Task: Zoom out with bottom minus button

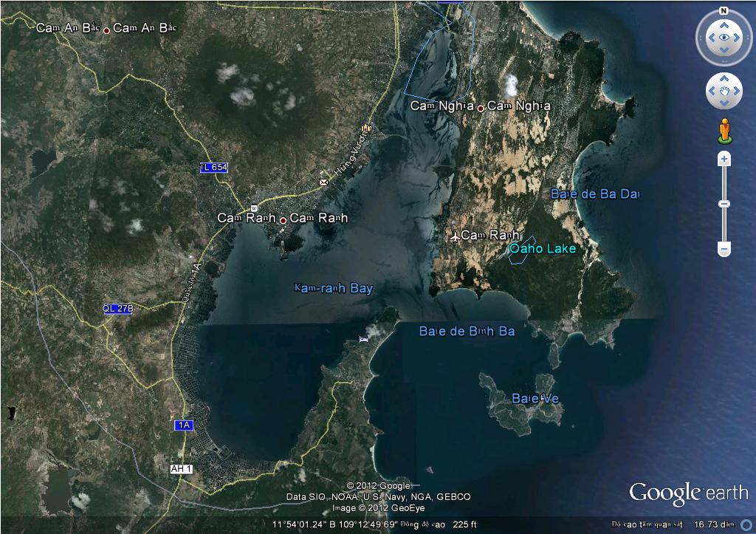Action: pos(724,250)
